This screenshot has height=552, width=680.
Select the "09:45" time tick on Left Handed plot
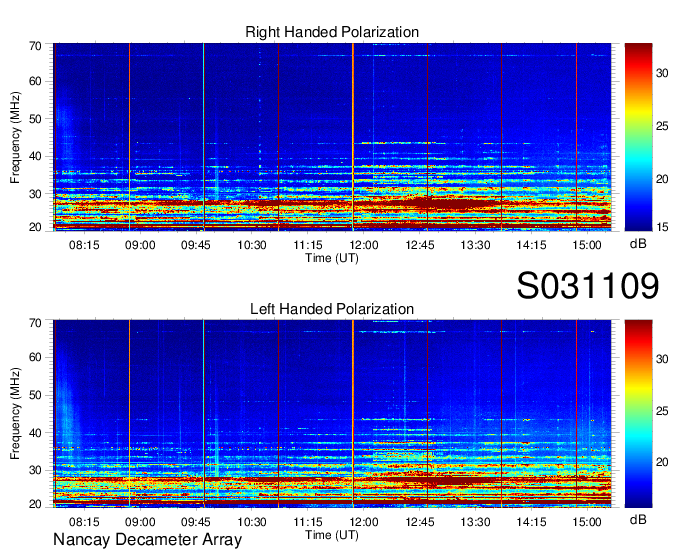(x=196, y=522)
